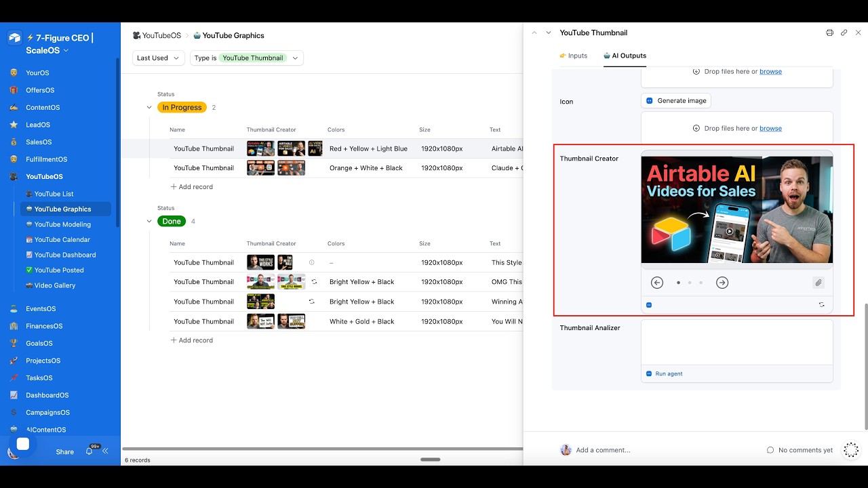The width and height of the screenshot is (868, 488).
Task: Click Share button in sidebar
Action: pyautogui.click(x=65, y=451)
